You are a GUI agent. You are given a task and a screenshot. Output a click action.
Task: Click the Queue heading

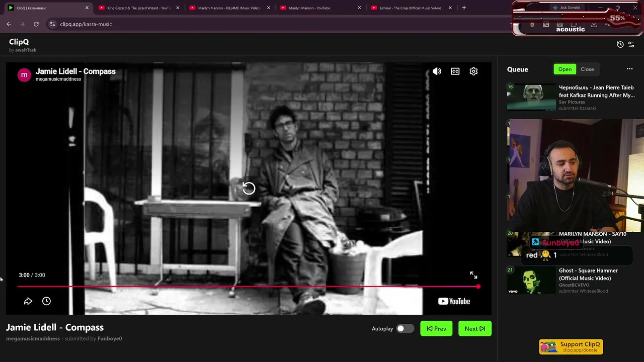coord(518,69)
